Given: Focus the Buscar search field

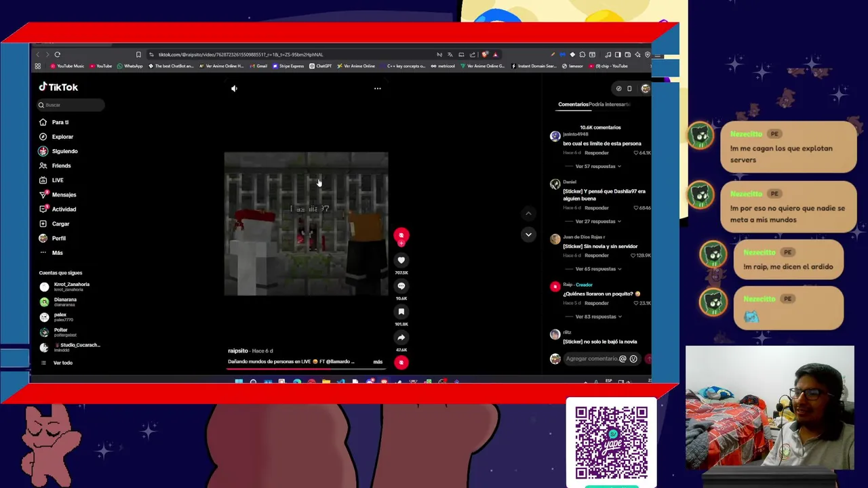Looking at the screenshot, I should 71,105.
